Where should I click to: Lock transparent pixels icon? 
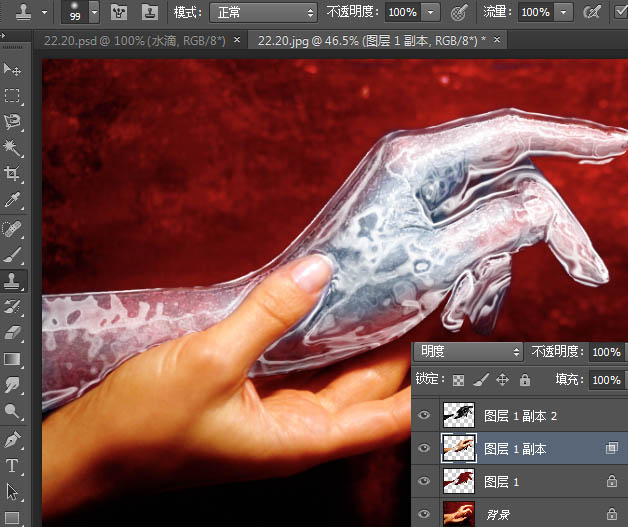459,380
